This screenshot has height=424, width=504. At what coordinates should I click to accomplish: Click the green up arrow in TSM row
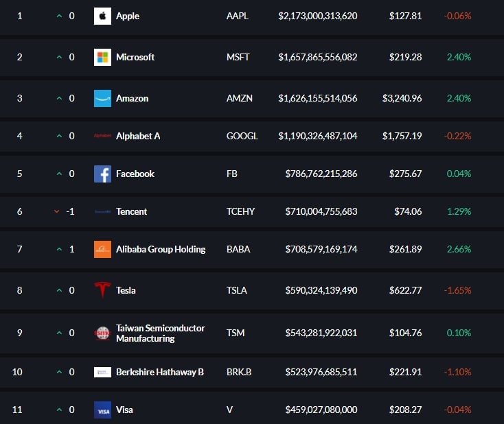tap(59, 333)
